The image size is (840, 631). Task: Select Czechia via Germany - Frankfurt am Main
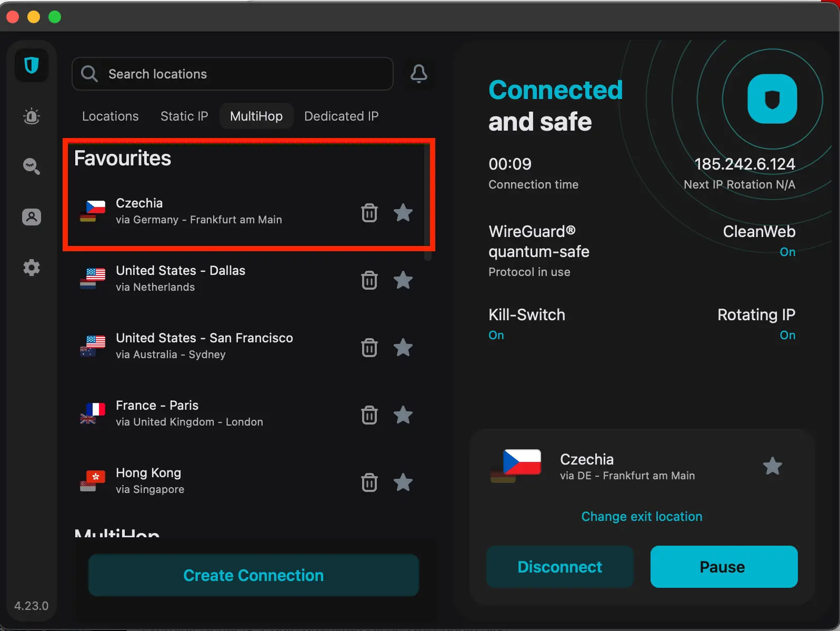click(247, 212)
